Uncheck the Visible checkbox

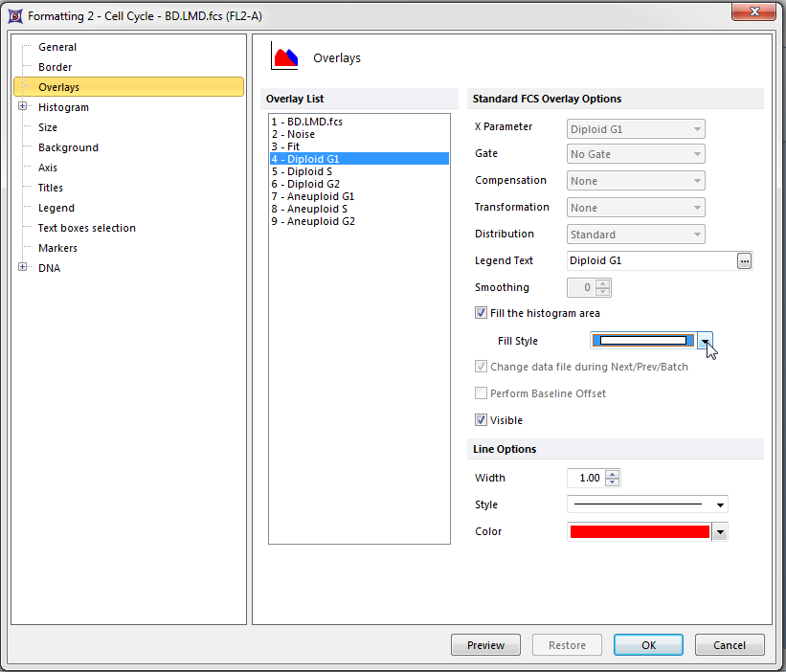point(481,420)
